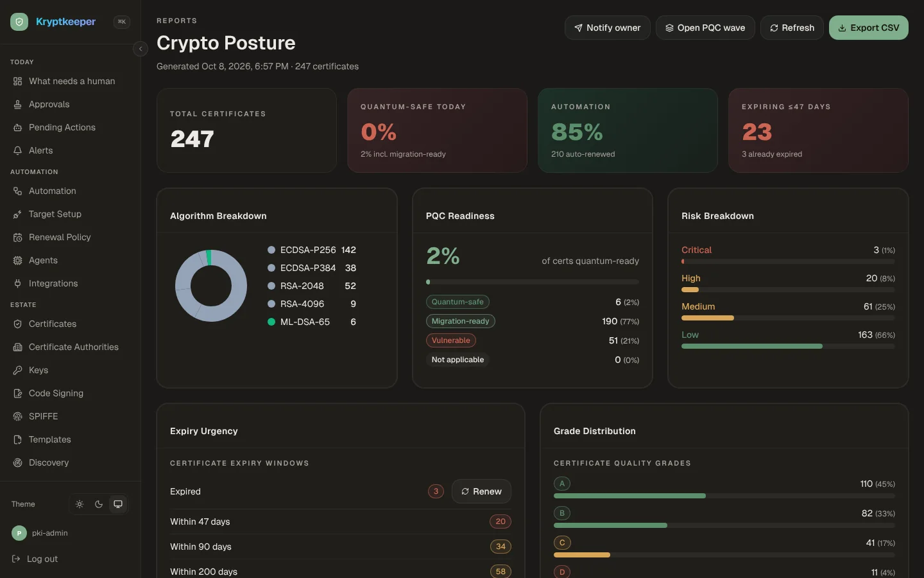Navigate to Certificate Authorities
The width and height of the screenshot is (924, 578).
coord(70,347)
